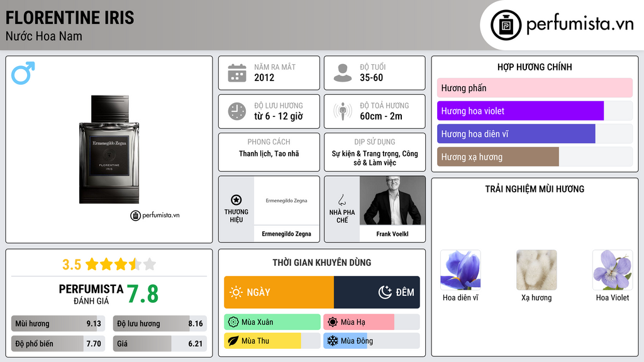Click the age range 35-60
The height and width of the screenshot is (362, 644).
371,77
